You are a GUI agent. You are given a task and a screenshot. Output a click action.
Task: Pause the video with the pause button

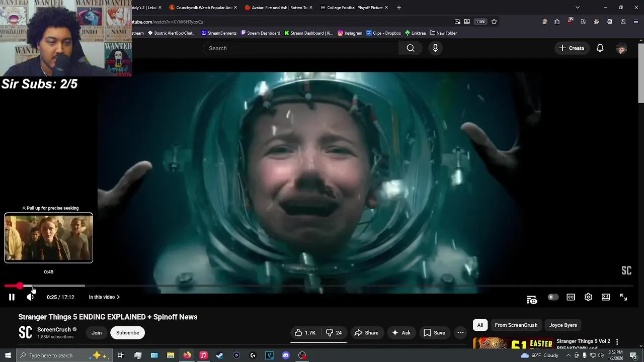point(12,297)
